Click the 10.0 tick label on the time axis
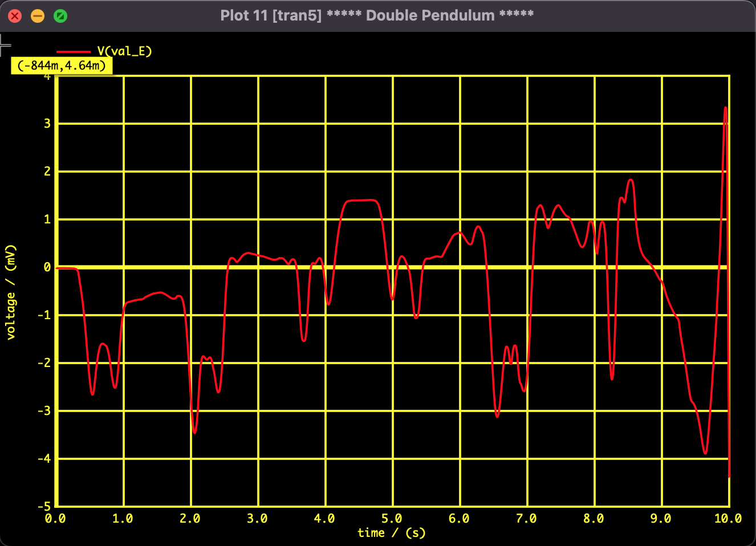 727,519
